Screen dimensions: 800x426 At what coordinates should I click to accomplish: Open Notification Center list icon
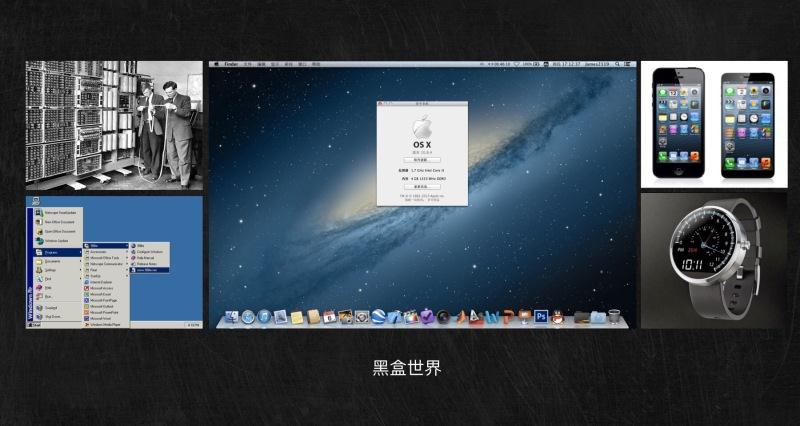pos(628,64)
